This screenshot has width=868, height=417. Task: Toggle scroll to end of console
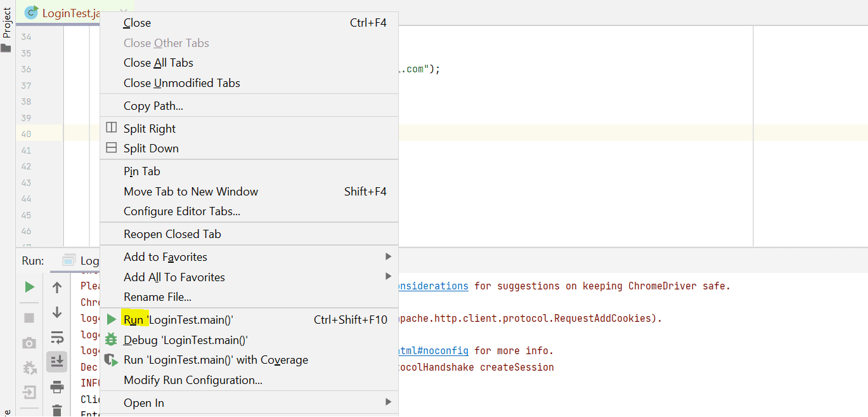point(57,362)
